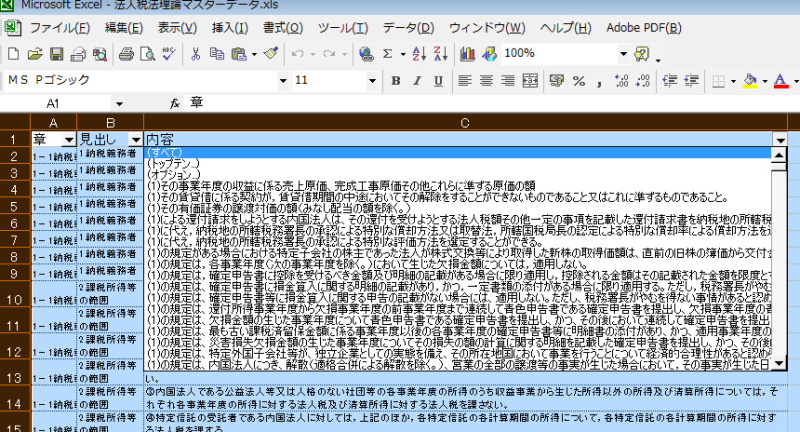Screen dimensions: 800x432
Task: Open the ファイル menu
Action: click(x=60, y=28)
